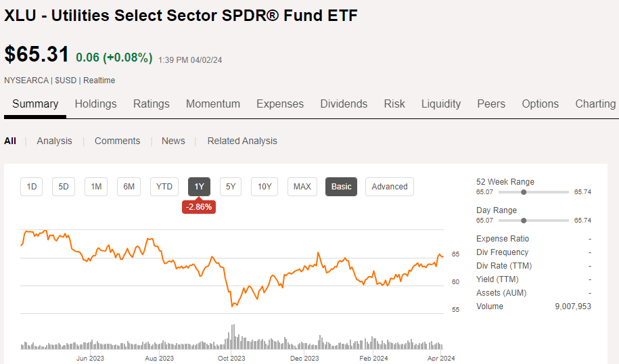Show the 6M chart period
The height and width of the screenshot is (364, 619).
click(129, 187)
